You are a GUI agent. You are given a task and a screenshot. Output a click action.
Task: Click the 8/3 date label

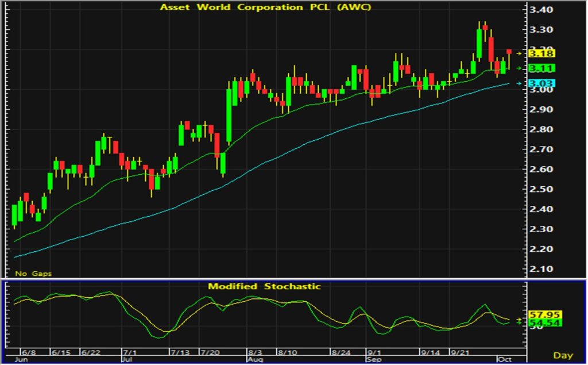[x=255, y=352]
